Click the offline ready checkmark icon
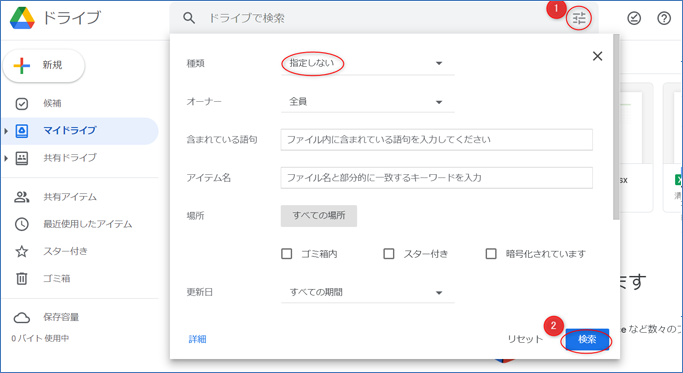The image size is (683, 373). click(x=634, y=18)
